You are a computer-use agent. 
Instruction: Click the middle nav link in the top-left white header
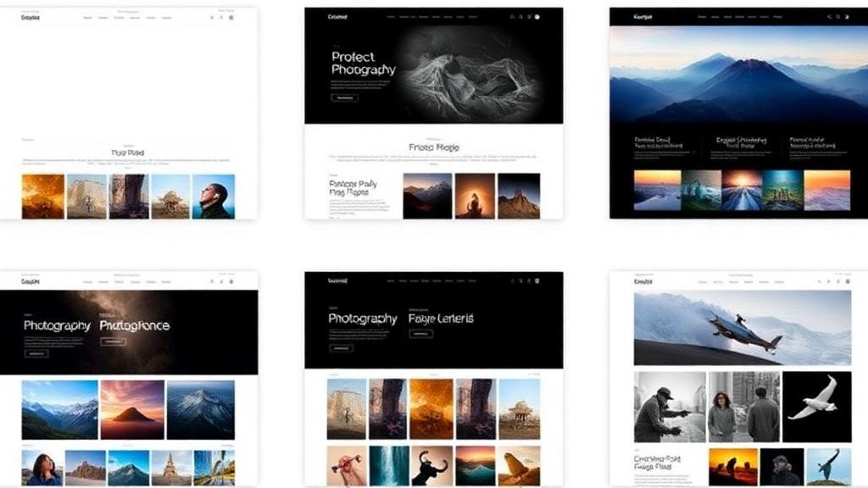click(120, 16)
